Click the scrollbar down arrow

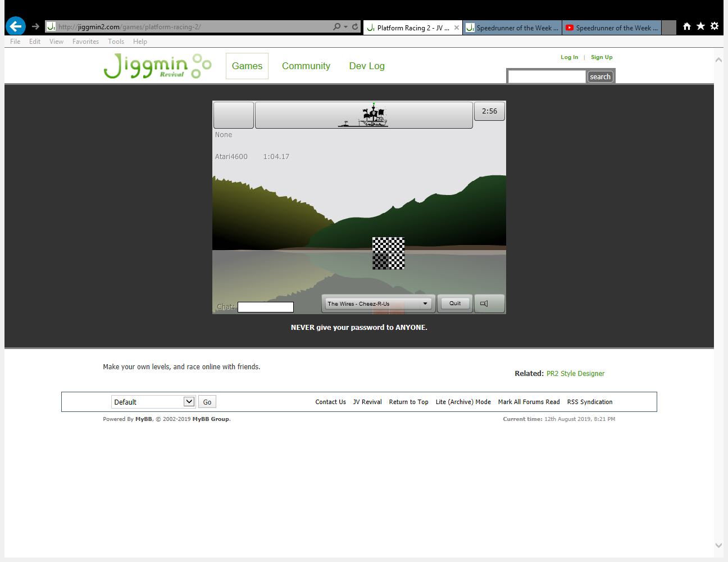coord(718,545)
